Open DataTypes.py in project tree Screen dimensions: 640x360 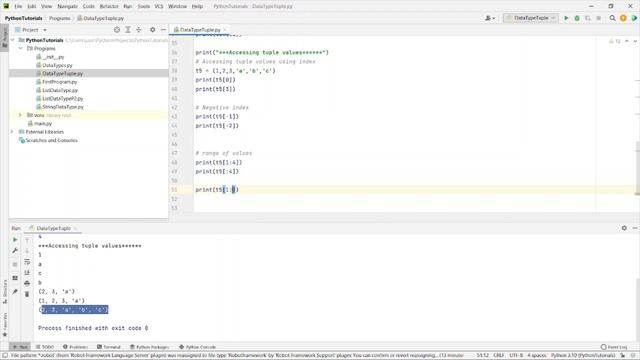coord(57,65)
